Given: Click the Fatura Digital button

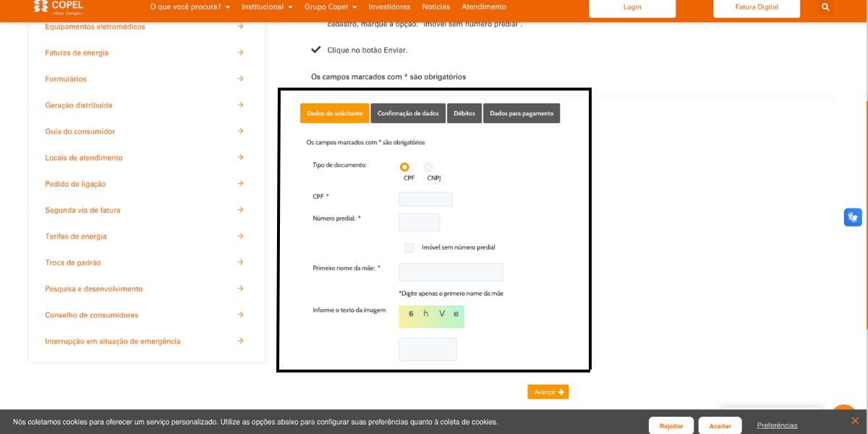Looking at the screenshot, I should click(757, 8).
